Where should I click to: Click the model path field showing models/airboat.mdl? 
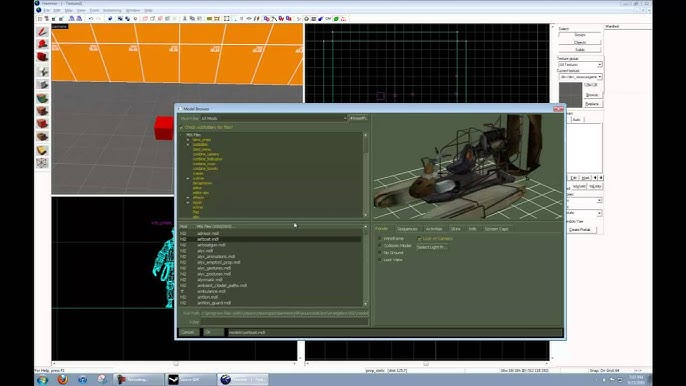pos(395,332)
